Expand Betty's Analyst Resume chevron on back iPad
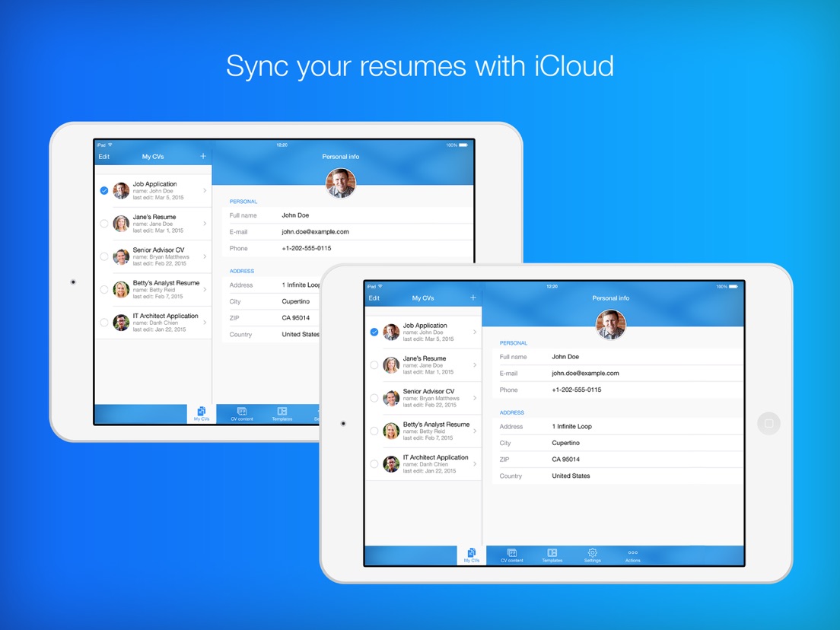The image size is (840, 630). pos(205,289)
